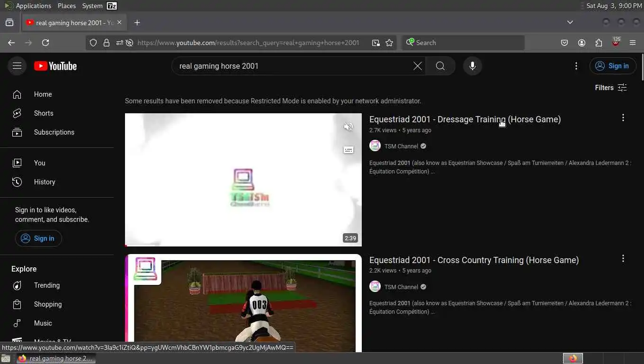Click the page vertical scrollbar

[x=642, y=68]
